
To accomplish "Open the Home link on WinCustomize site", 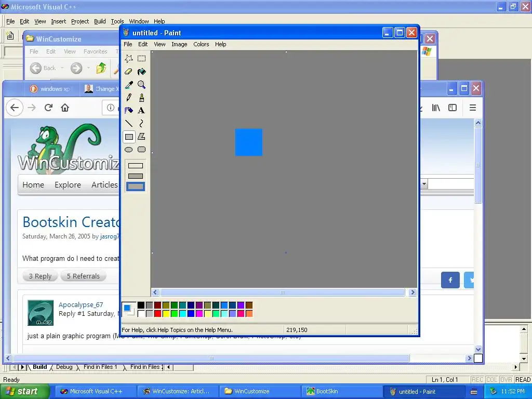I will [x=33, y=184].
